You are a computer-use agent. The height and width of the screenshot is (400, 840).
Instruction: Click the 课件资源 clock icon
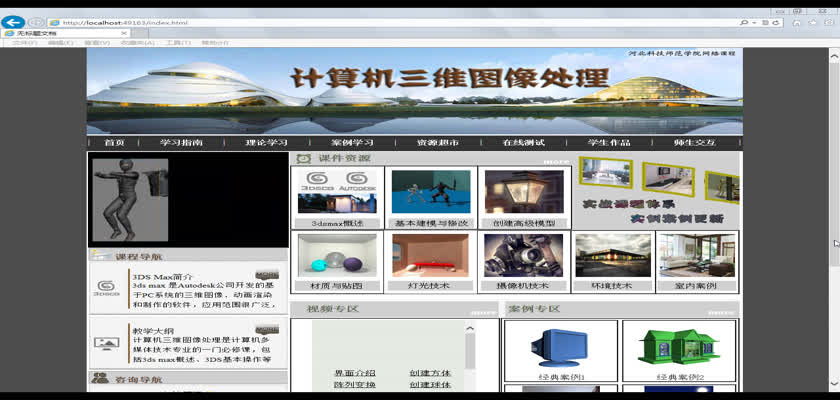[304, 158]
